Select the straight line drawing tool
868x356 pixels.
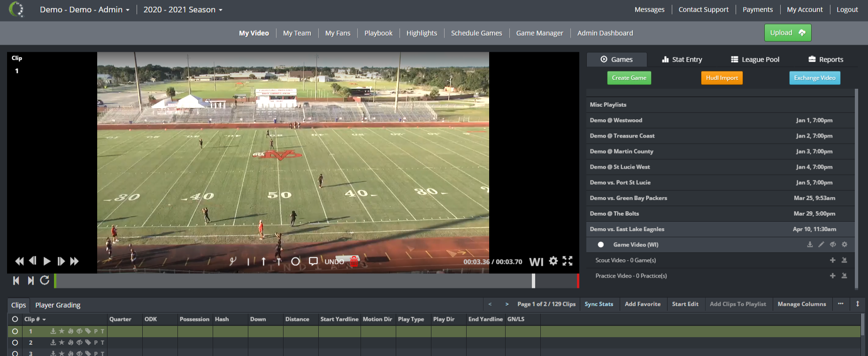(x=248, y=262)
